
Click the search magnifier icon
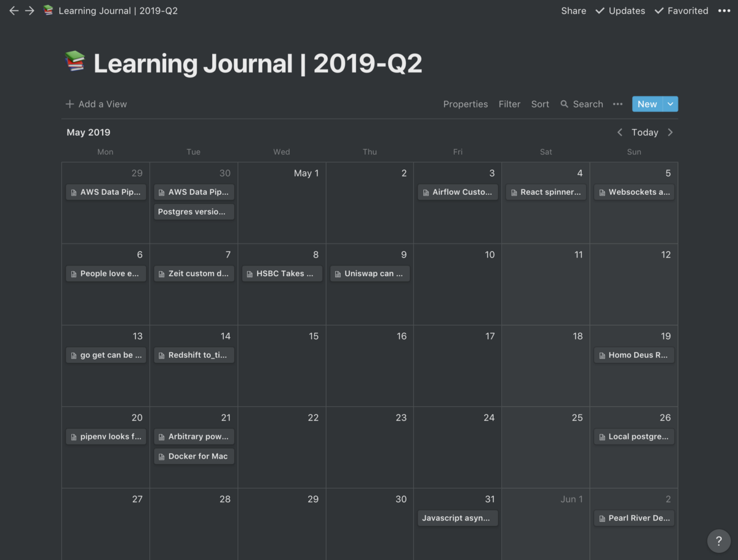564,105
